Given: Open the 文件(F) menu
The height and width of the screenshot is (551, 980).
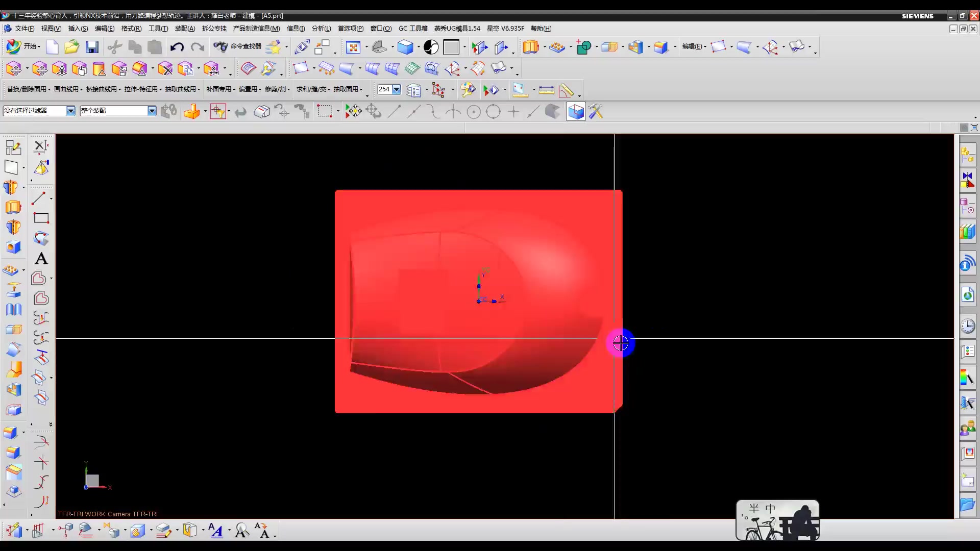Looking at the screenshot, I should (24, 29).
